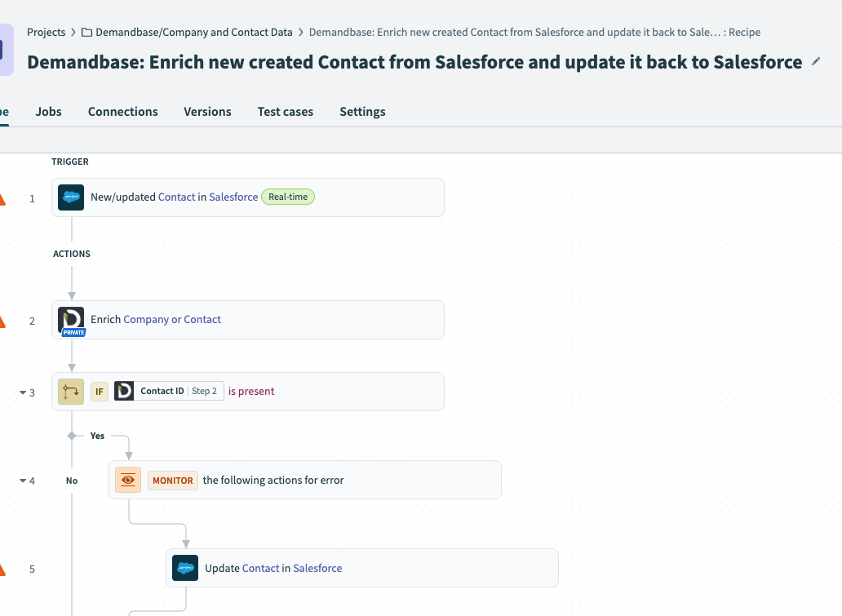Switch to the Connections tab
842x616 pixels.
123,112
